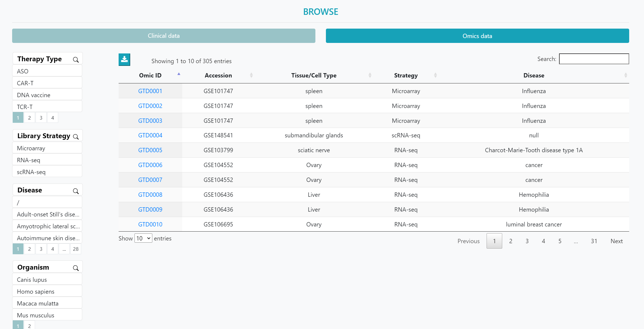Click GSE106695 accession cell

coord(218,224)
